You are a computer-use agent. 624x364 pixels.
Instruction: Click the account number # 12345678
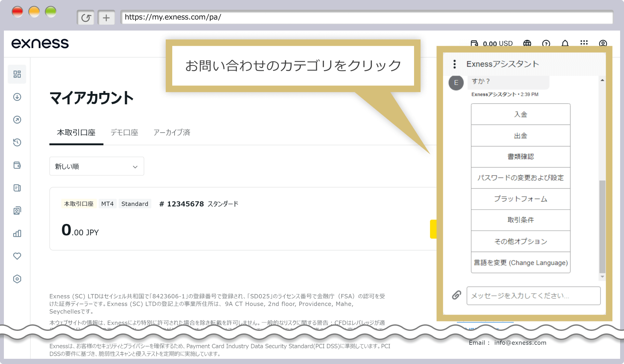pos(181,204)
